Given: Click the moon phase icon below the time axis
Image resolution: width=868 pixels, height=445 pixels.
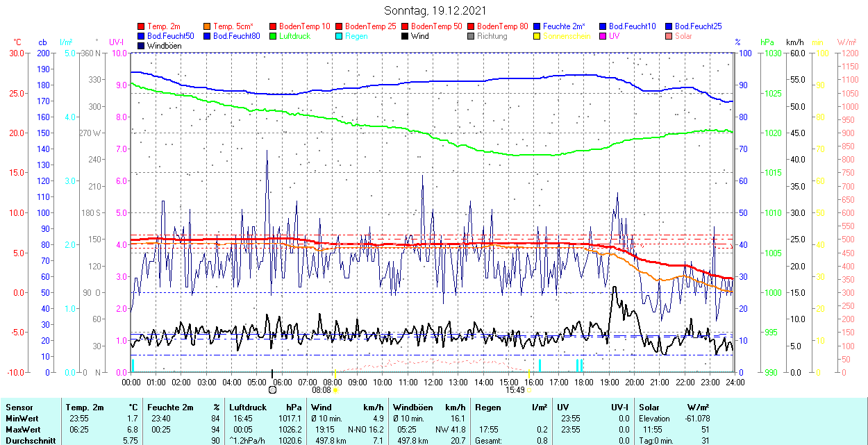Looking at the screenshot, I should [x=272, y=390].
